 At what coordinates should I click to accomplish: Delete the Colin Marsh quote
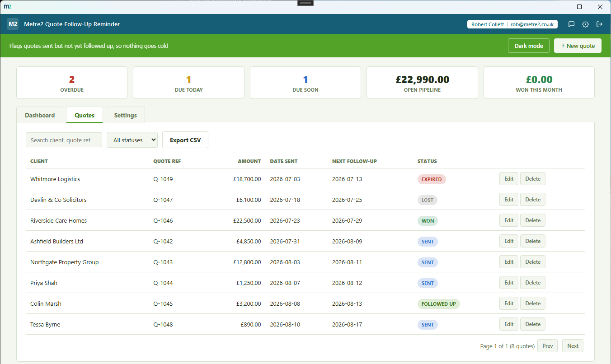pyautogui.click(x=533, y=303)
